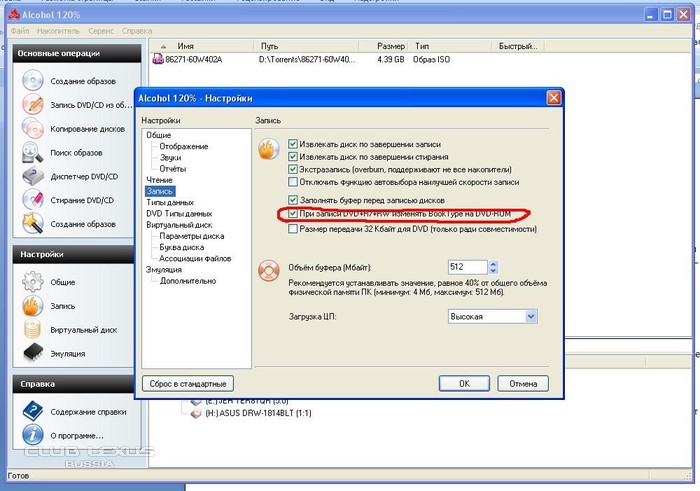Click the Объём буфера value field
700x491 pixels.
coord(467,267)
